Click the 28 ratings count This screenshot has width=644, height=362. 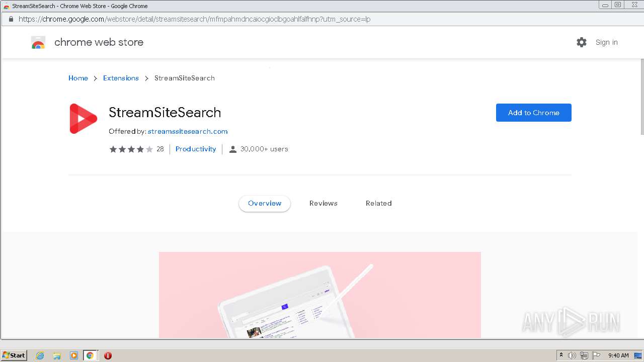[x=160, y=149]
